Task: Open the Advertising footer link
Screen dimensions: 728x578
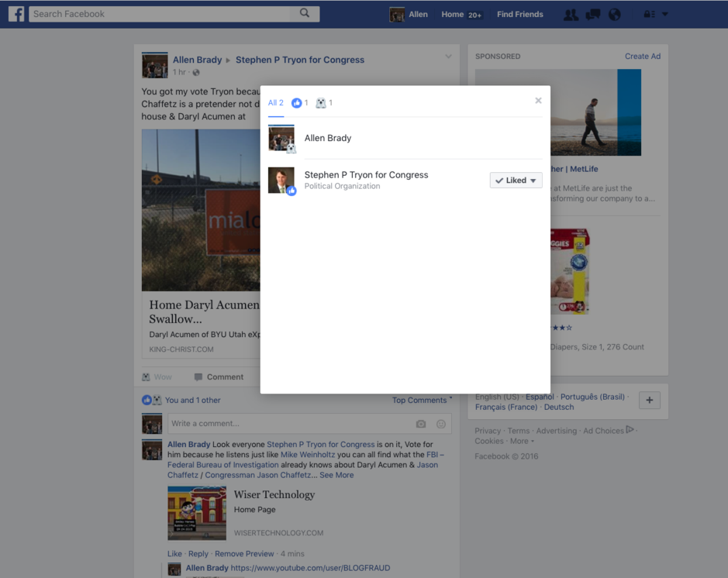Action: [556, 431]
